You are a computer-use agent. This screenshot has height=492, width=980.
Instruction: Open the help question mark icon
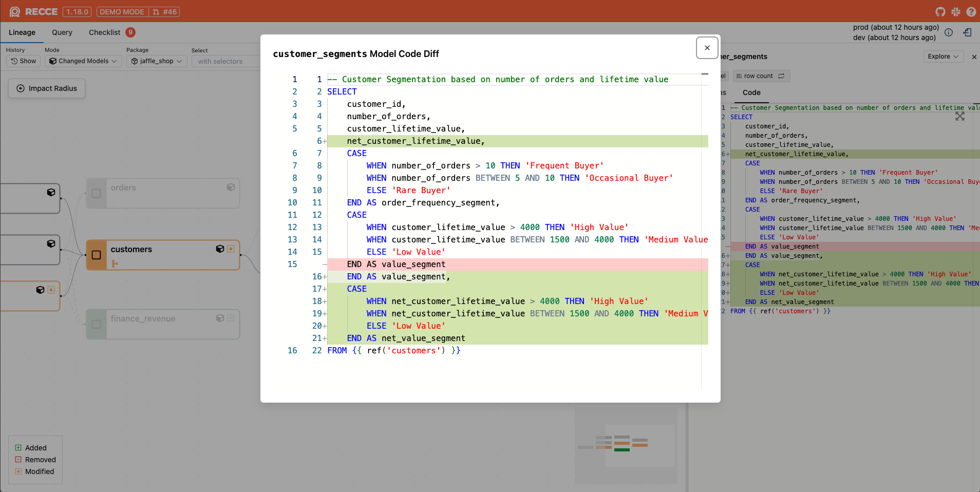[971, 11]
